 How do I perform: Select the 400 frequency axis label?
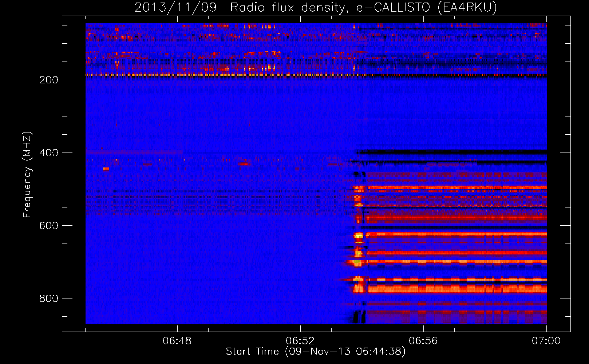(x=48, y=153)
